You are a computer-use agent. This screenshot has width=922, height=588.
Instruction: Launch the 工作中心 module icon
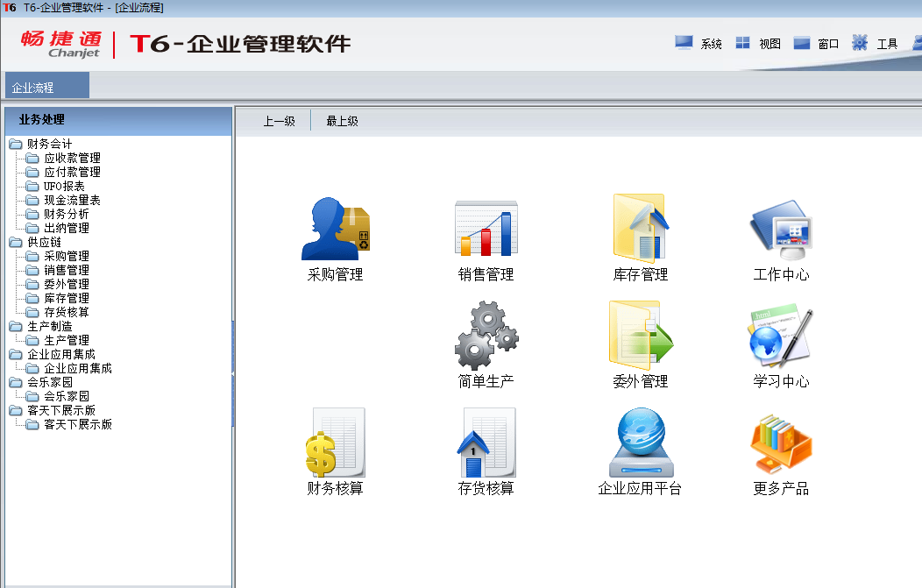(x=781, y=230)
